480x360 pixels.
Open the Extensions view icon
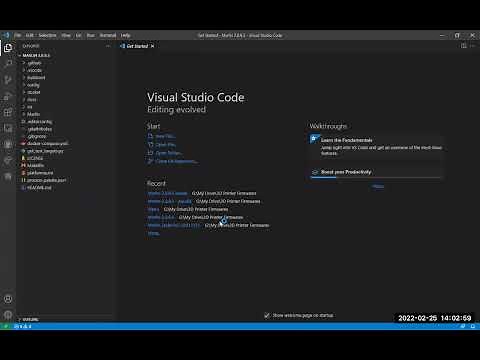[8, 112]
